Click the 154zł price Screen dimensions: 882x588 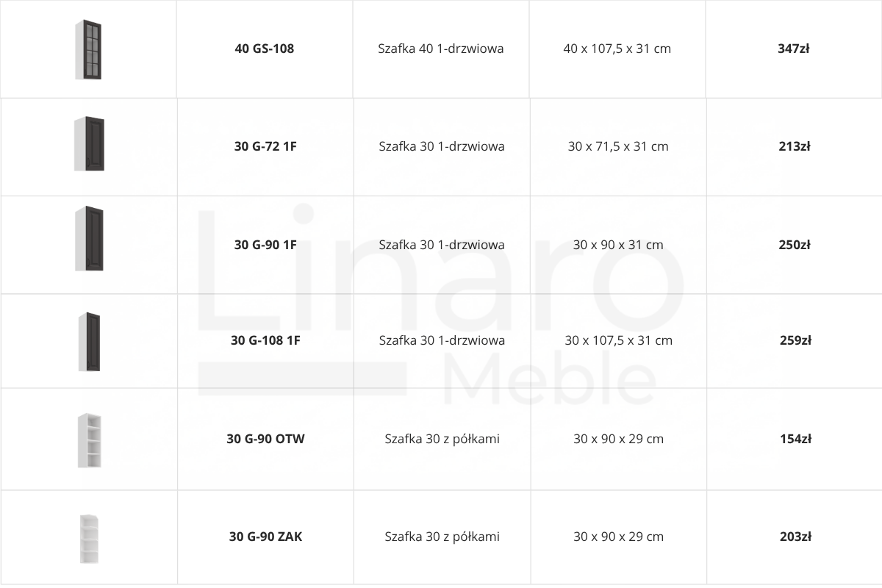(795, 439)
